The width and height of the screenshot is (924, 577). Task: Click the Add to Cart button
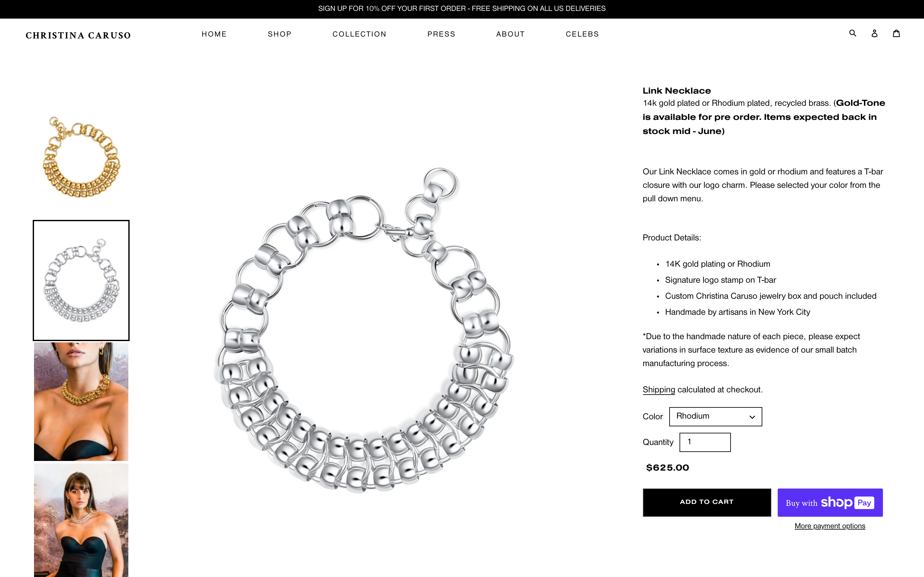click(x=707, y=502)
